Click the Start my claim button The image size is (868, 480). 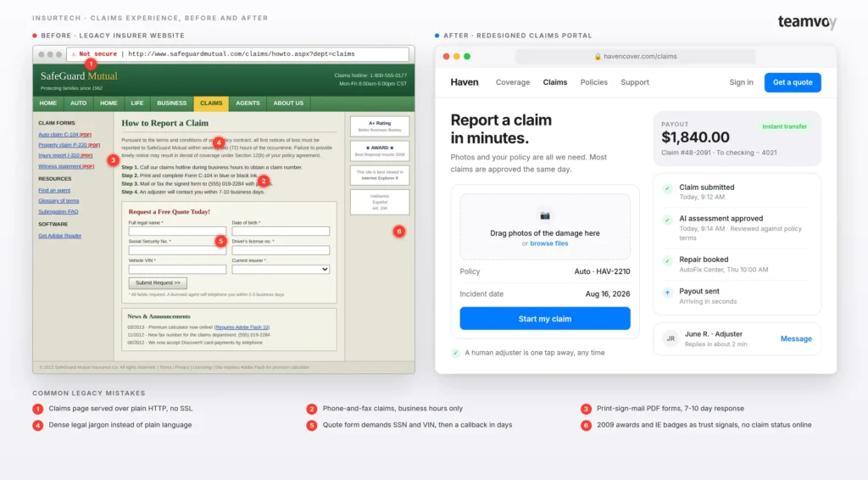click(x=545, y=318)
